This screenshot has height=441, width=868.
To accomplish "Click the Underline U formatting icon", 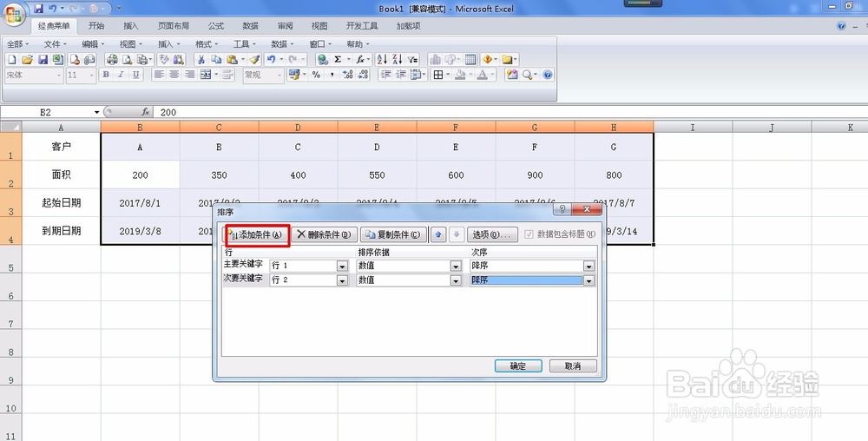I will point(135,75).
